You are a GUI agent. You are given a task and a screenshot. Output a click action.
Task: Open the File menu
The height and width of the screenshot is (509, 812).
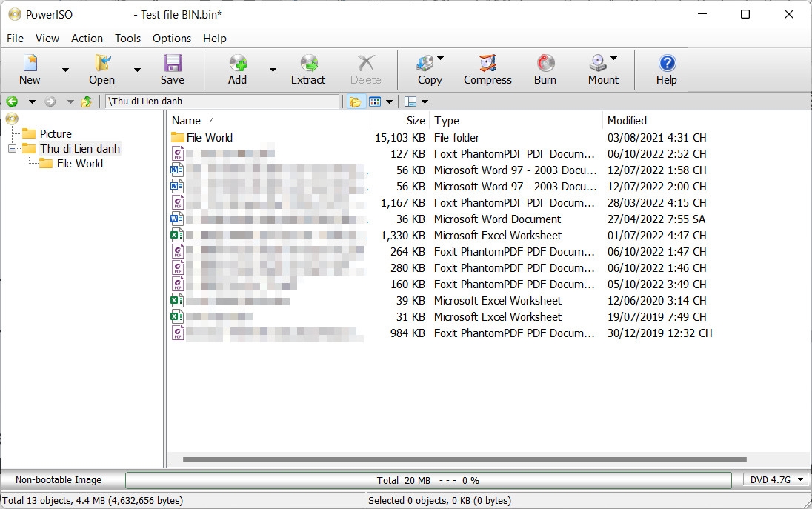[x=15, y=39]
